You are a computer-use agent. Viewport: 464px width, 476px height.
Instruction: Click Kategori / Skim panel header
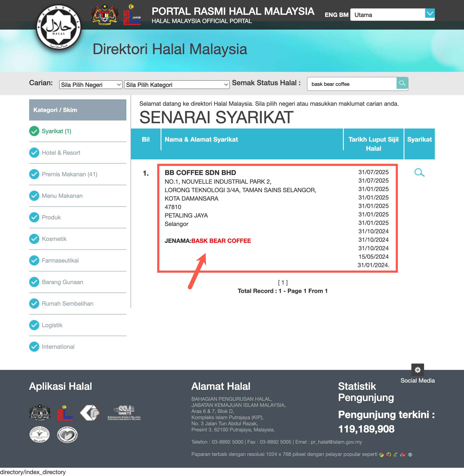click(78, 110)
